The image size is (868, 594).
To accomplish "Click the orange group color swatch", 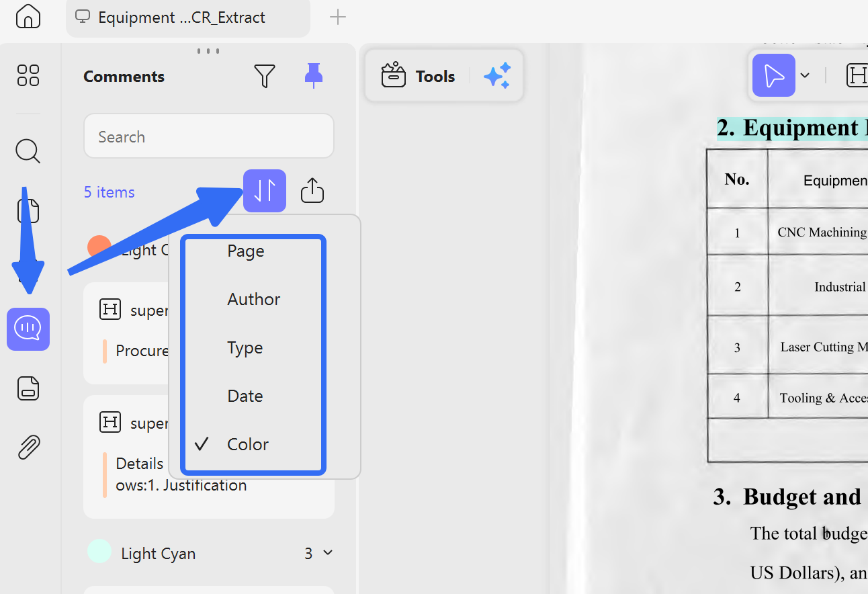I will (99, 247).
